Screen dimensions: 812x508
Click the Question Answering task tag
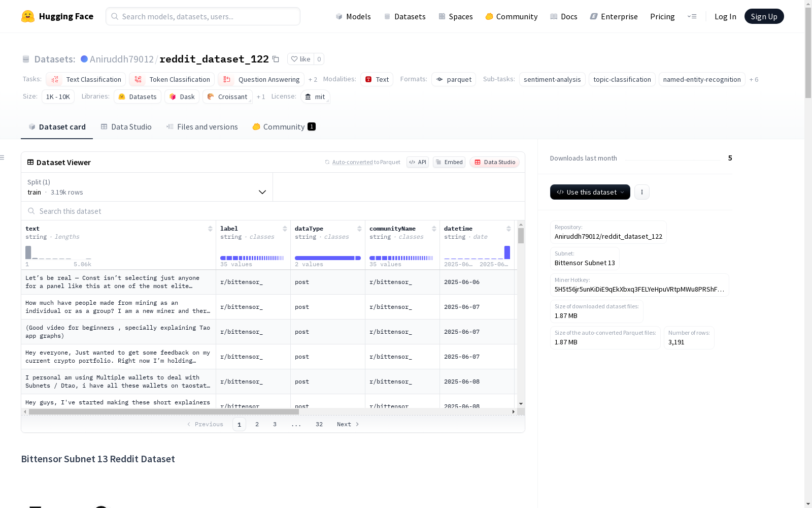[x=261, y=79]
